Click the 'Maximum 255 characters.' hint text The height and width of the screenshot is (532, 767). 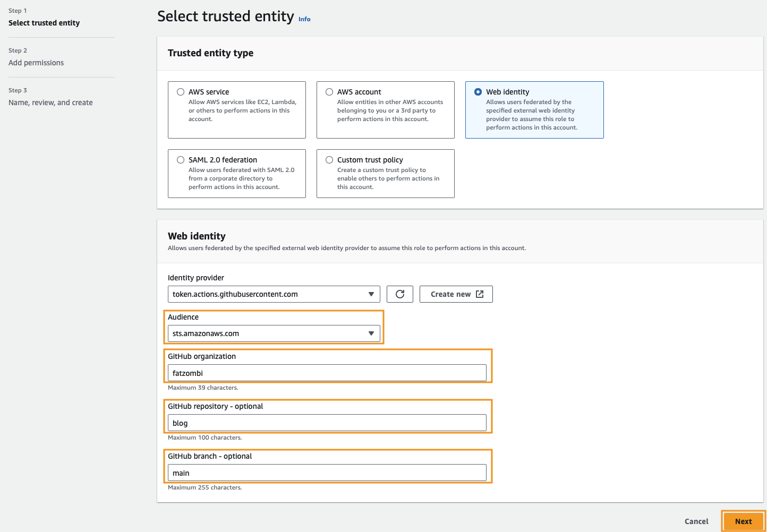click(205, 487)
